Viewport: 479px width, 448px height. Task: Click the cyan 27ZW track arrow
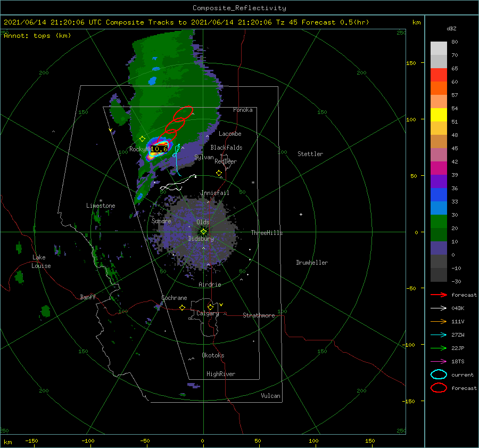(439, 335)
